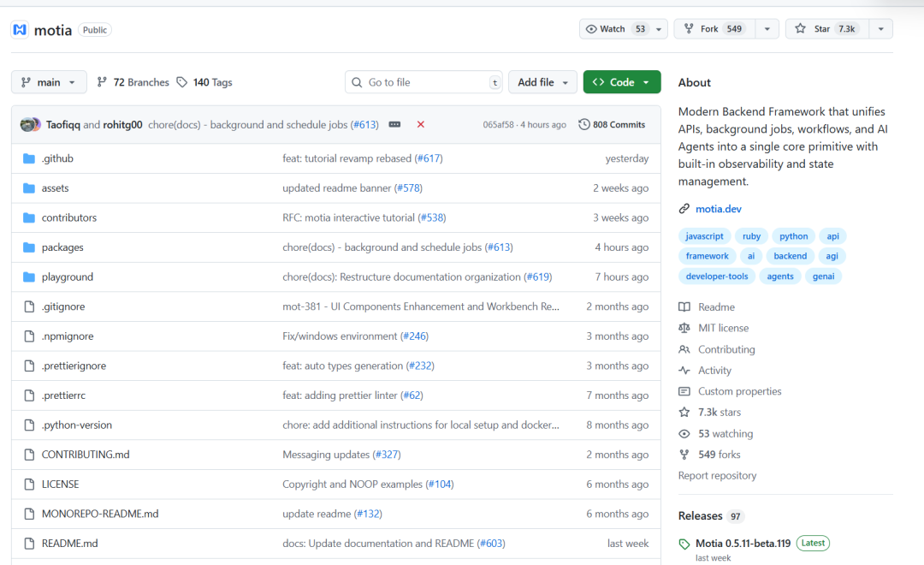Open the .prettierignore file
Viewport: 924px width, 565px height.
[x=74, y=366]
